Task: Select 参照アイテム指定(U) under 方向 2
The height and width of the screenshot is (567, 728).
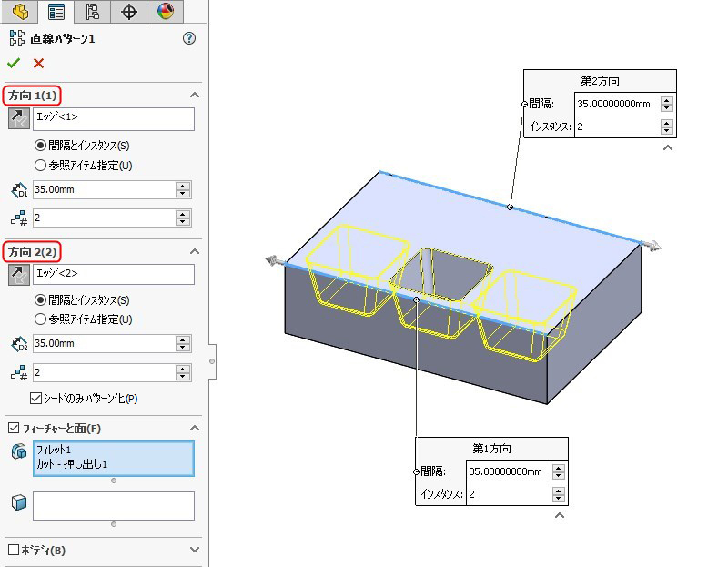Action: (x=40, y=319)
